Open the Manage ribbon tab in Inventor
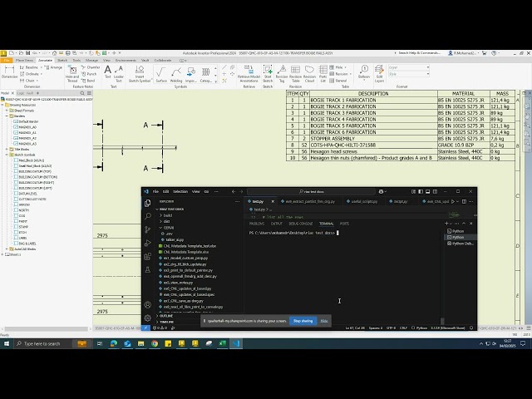The image size is (532, 399). pos(91,61)
